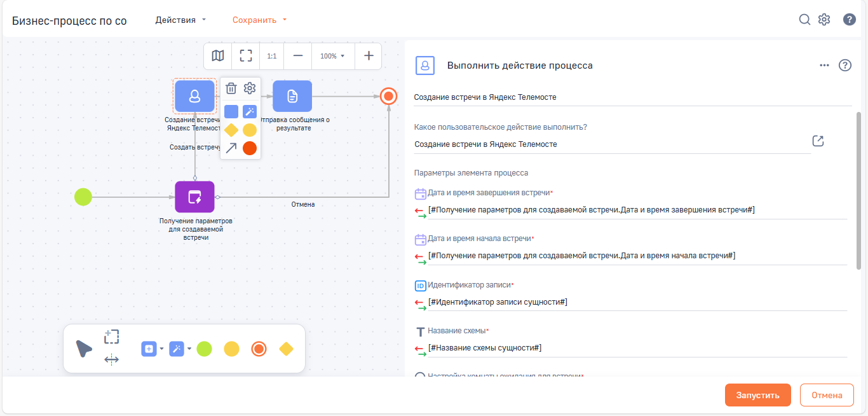Open the external link icon next to action name
Image resolution: width=868 pixels, height=416 pixels.
[x=818, y=141]
